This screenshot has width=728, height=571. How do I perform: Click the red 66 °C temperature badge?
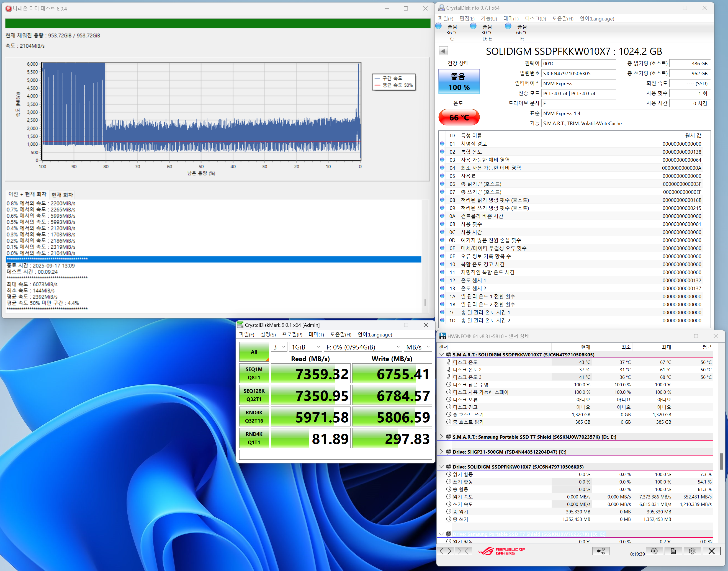pos(459,117)
